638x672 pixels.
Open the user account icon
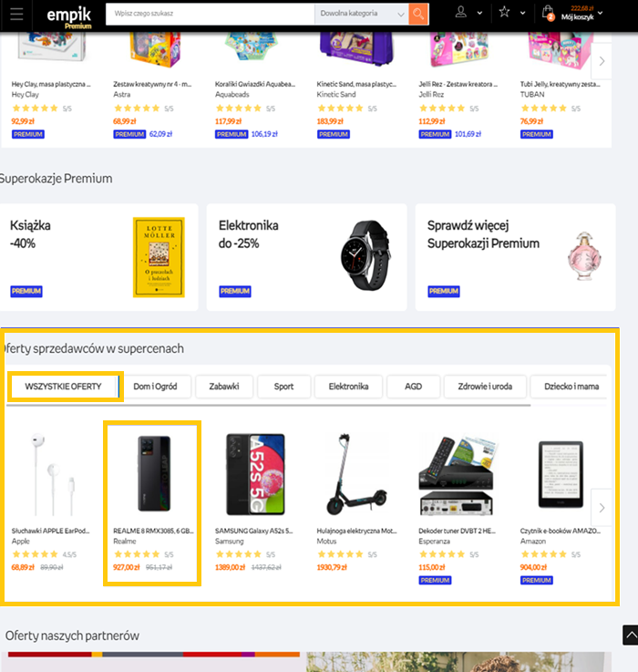[461, 12]
